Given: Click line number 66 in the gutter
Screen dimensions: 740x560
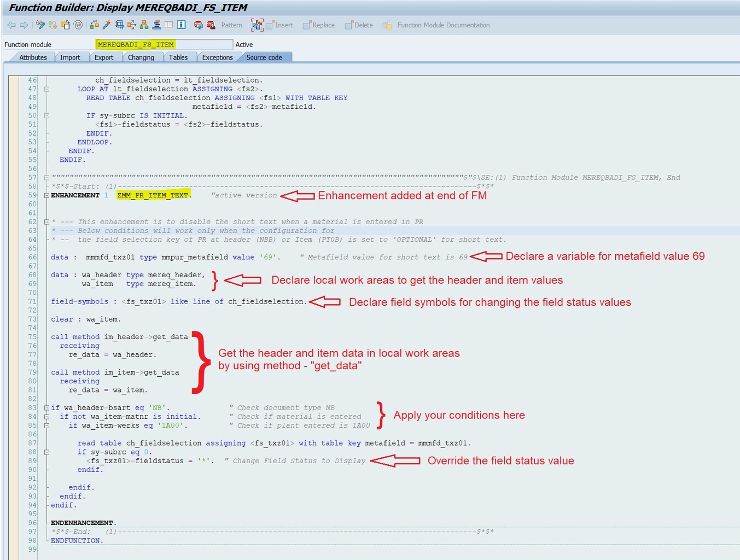Looking at the screenshot, I should click(32, 257).
